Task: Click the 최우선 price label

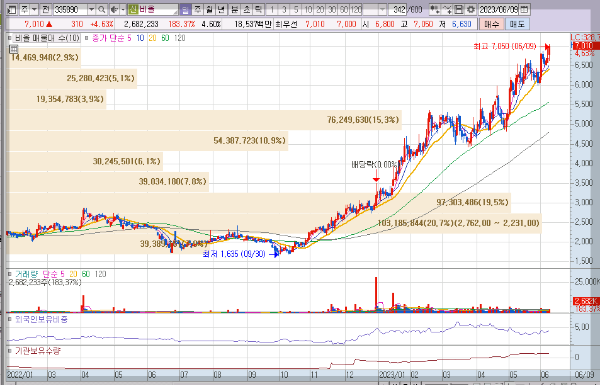Action: click(286, 24)
